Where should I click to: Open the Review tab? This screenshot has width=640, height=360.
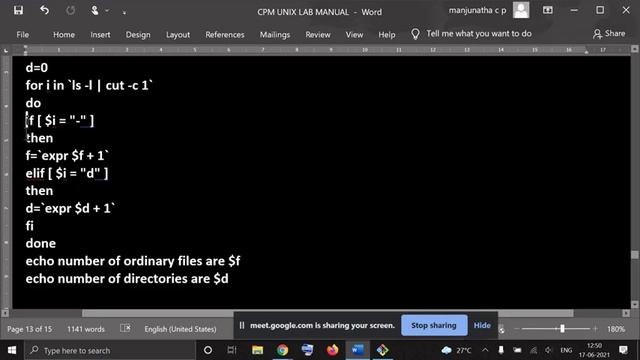[318, 35]
